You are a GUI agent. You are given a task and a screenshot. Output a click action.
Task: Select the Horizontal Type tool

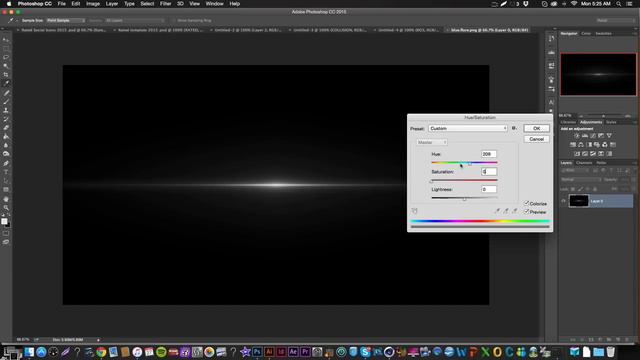click(6, 172)
